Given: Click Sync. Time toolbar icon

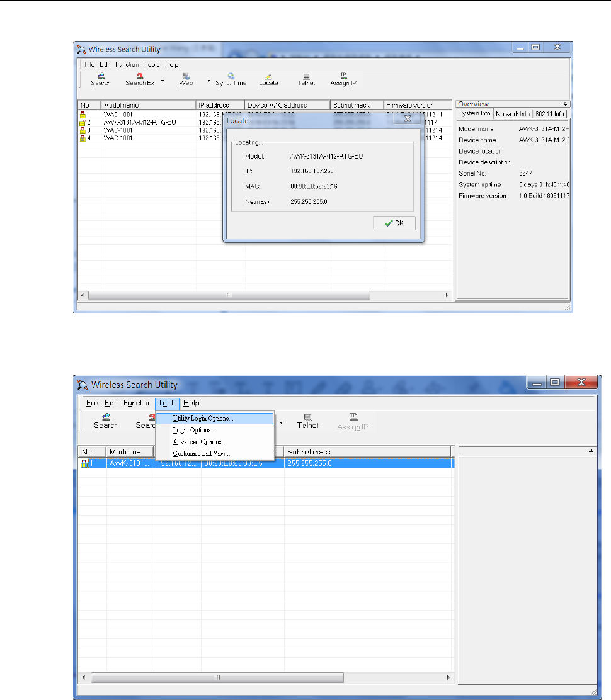Looking at the screenshot, I should [231, 79].
